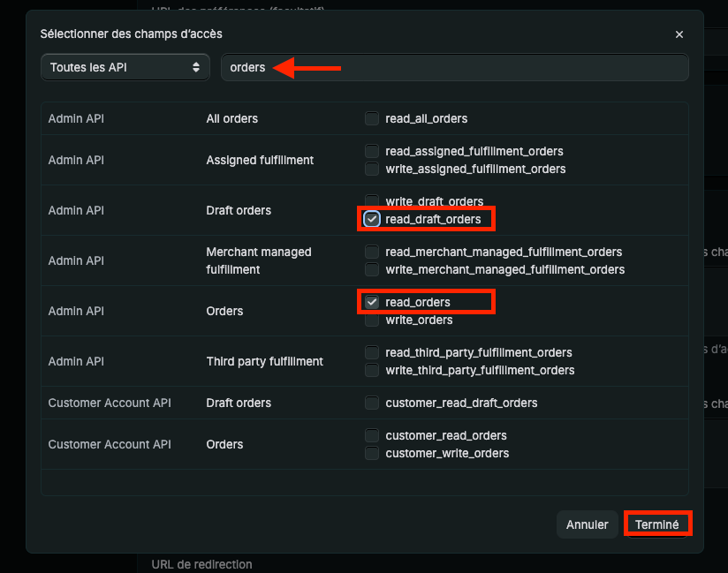The width and height of the screenshot is (728, 573).
Task: Enable the write_draft_orders checkbox
Action: click(372, 201)
